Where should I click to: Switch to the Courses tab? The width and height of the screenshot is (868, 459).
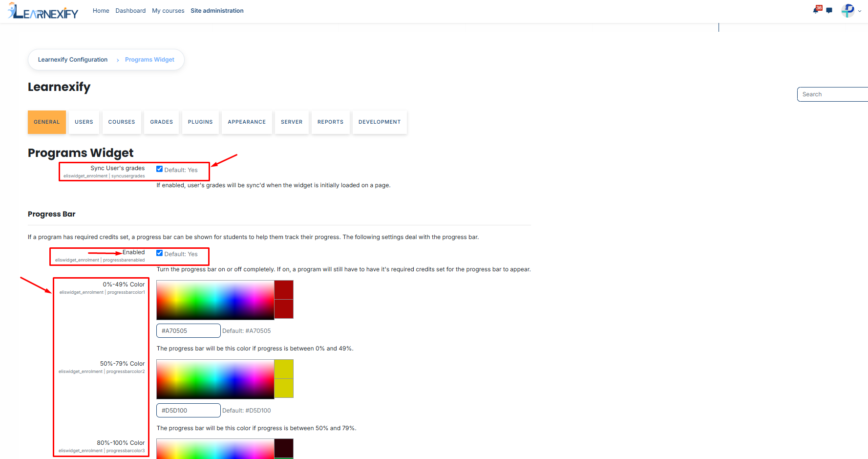click(122, 122)
